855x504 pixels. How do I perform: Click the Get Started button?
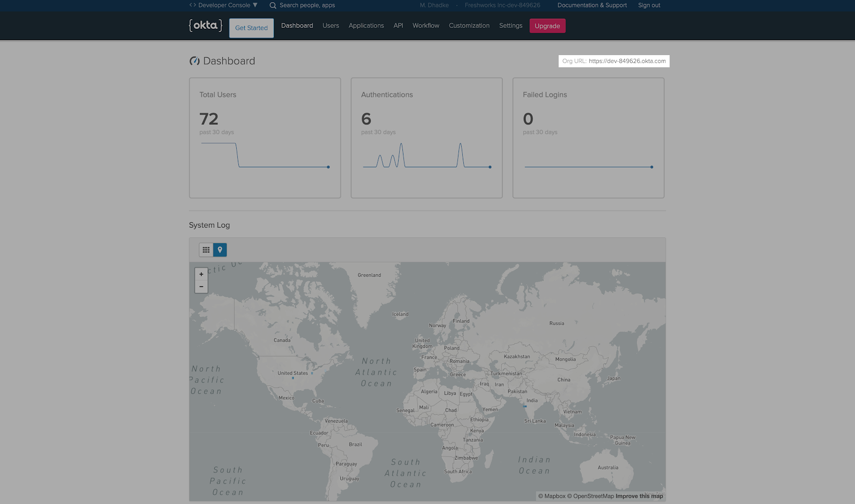[251, 28]
